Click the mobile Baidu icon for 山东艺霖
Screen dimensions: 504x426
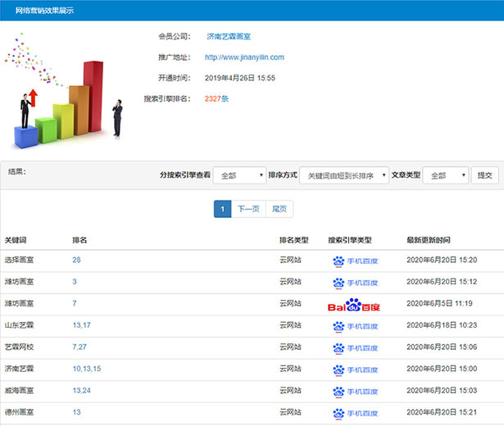pos(355,325)
